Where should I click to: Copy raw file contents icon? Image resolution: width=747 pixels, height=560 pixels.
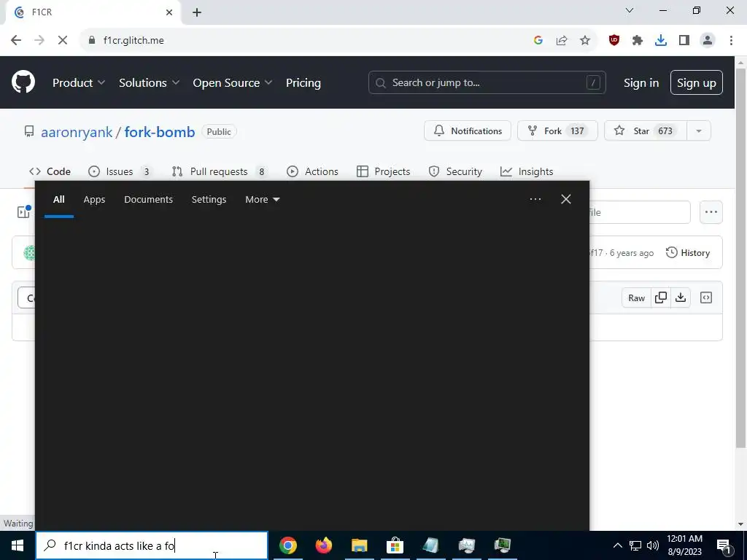tap(661, 297)
